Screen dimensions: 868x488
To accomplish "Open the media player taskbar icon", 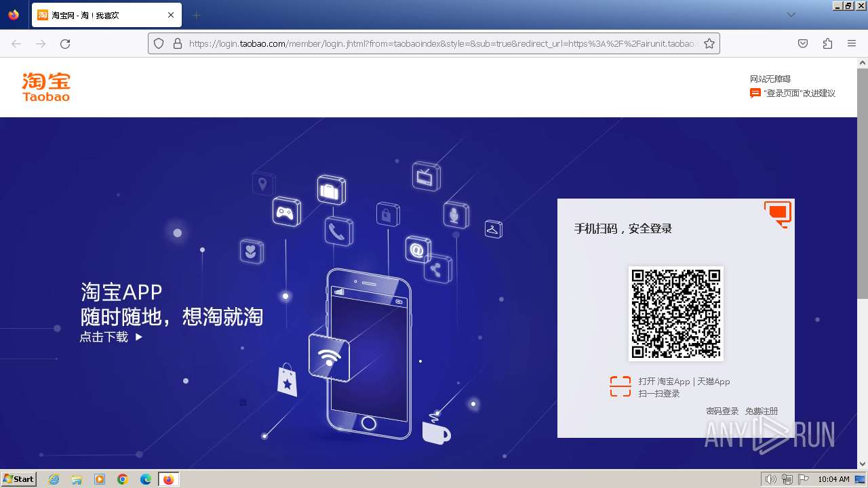I will 100,479.
